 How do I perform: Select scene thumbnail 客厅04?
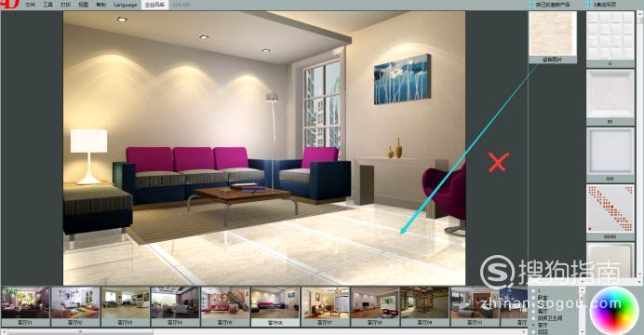tap(175, 306)
